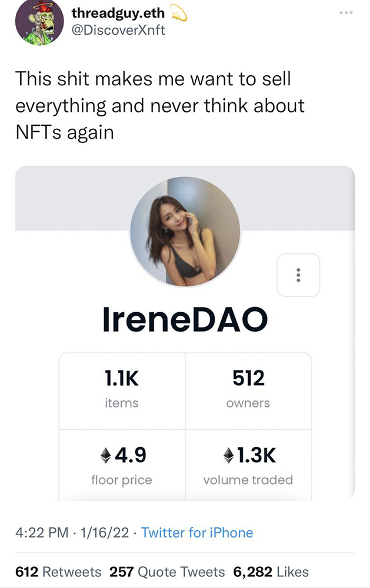
Task: Select the 512 owners stat cell
Action: tap(248, 390)
